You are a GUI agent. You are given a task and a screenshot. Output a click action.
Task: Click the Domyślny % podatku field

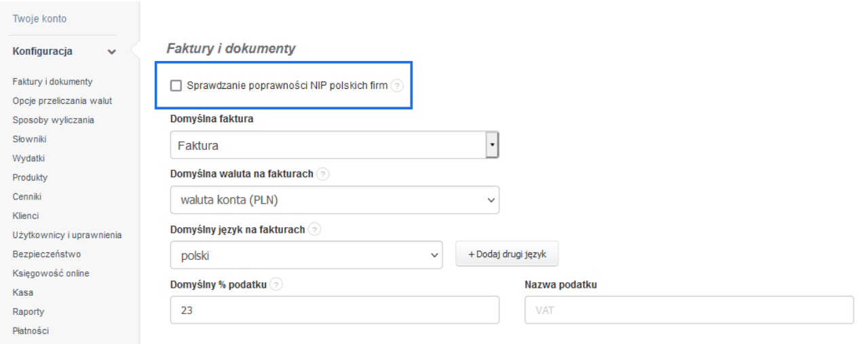pyautogui.click(x=334, y=311)
